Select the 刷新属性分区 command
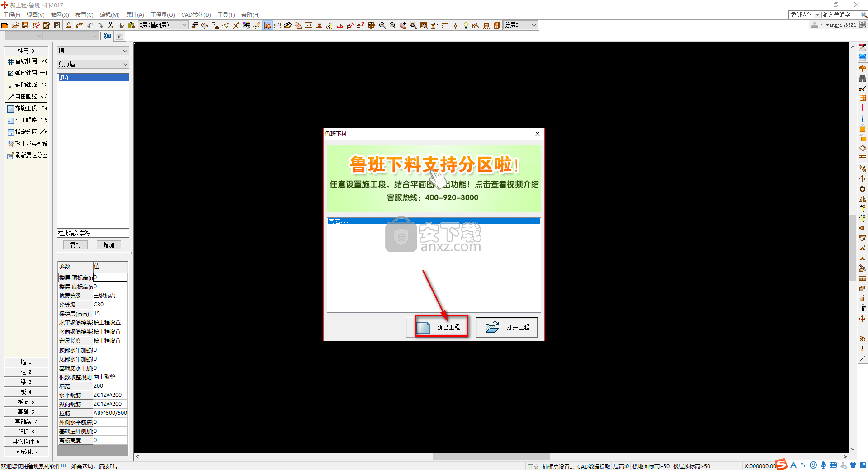 27,155
